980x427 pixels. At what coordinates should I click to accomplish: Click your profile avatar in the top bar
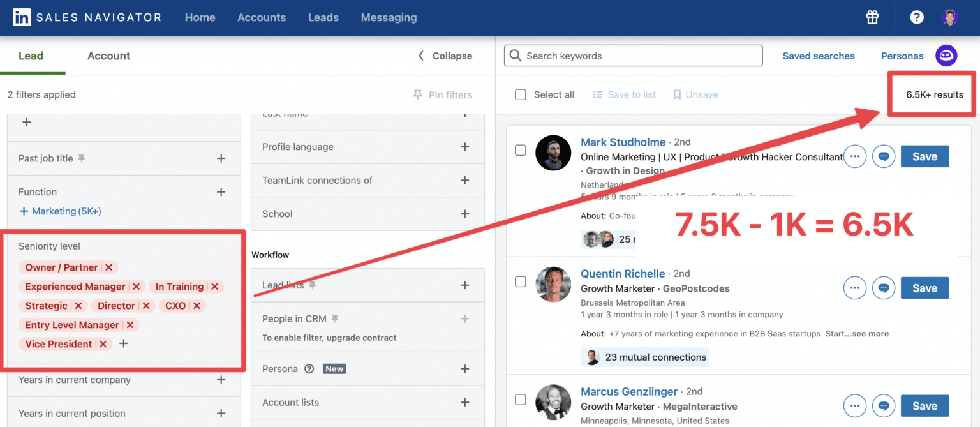[950, 17]
